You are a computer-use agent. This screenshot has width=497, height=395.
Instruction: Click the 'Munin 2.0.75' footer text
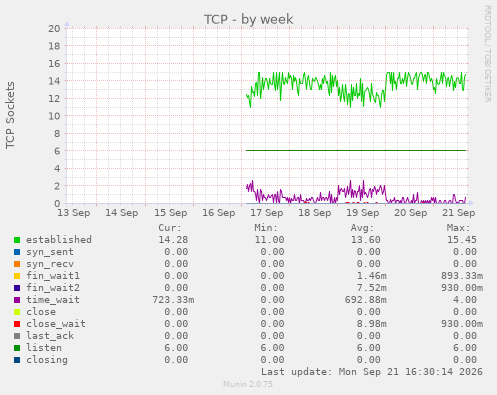coord(248,384)
